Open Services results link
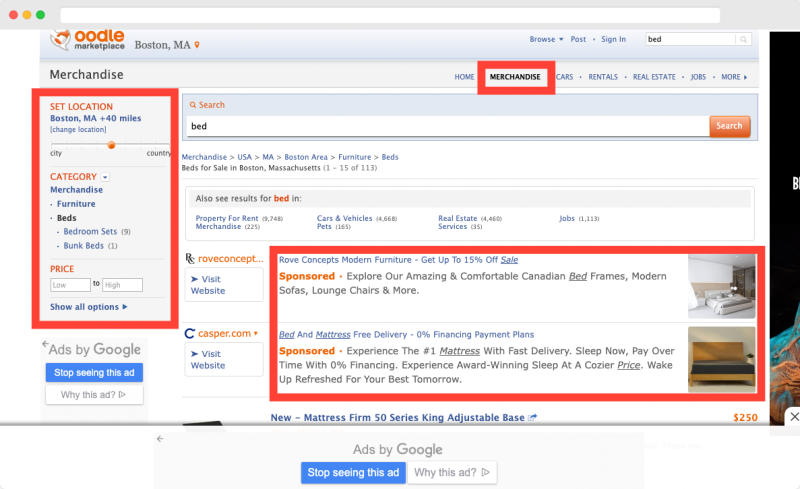 pos(453,227)
